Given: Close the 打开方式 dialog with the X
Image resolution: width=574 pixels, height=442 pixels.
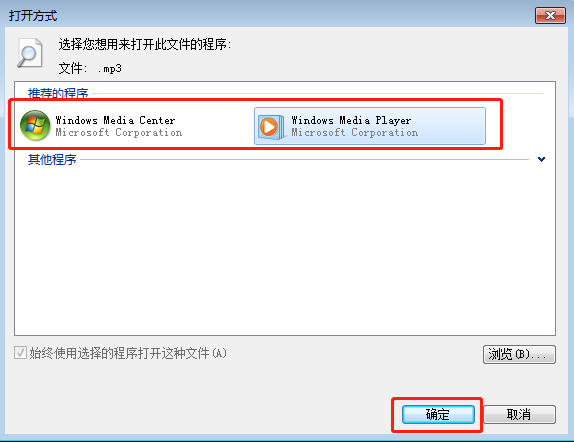Looking at the screenshot, I should (550, 16).
